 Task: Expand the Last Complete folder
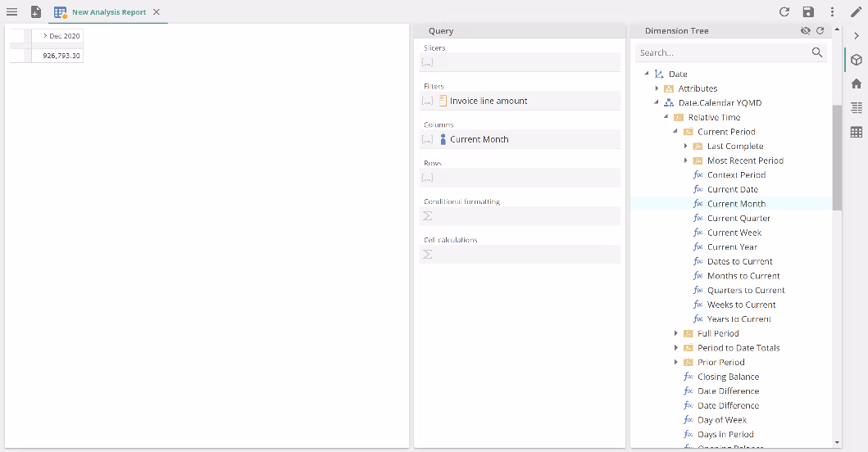[x=686, y=147]
